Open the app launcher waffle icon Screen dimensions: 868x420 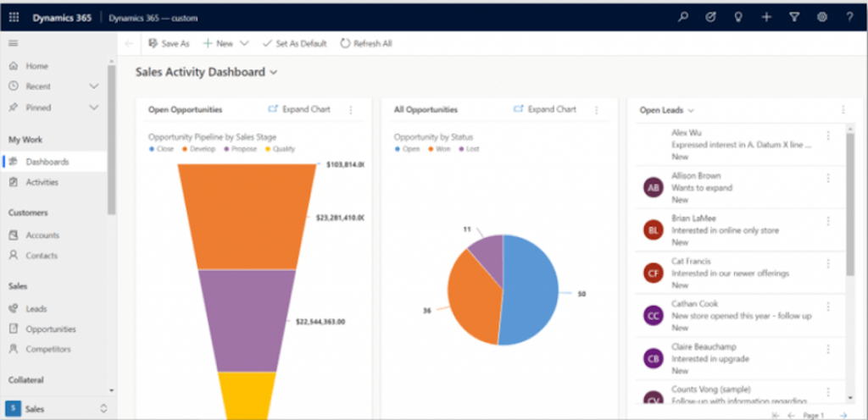[14, 17]
